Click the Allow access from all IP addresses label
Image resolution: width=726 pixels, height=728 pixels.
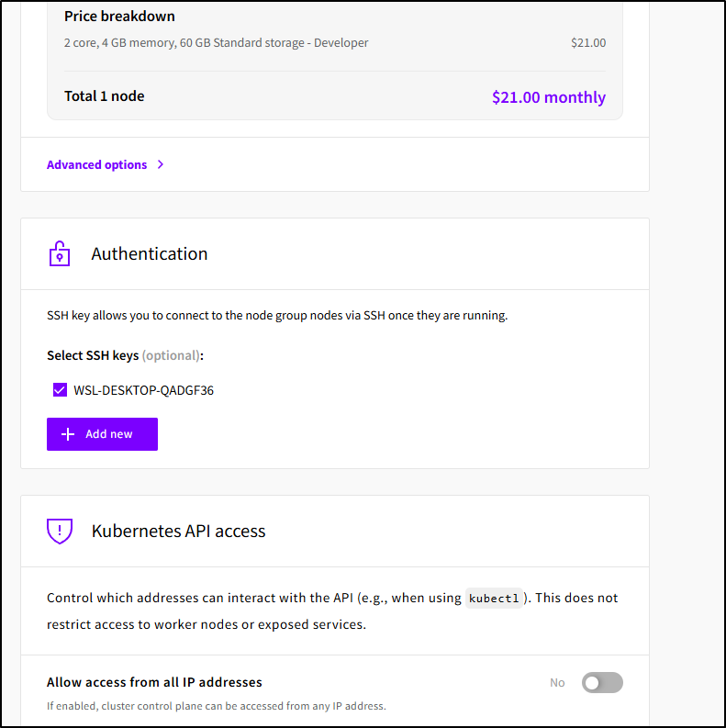pyautogui.click(x=154, y=682)
